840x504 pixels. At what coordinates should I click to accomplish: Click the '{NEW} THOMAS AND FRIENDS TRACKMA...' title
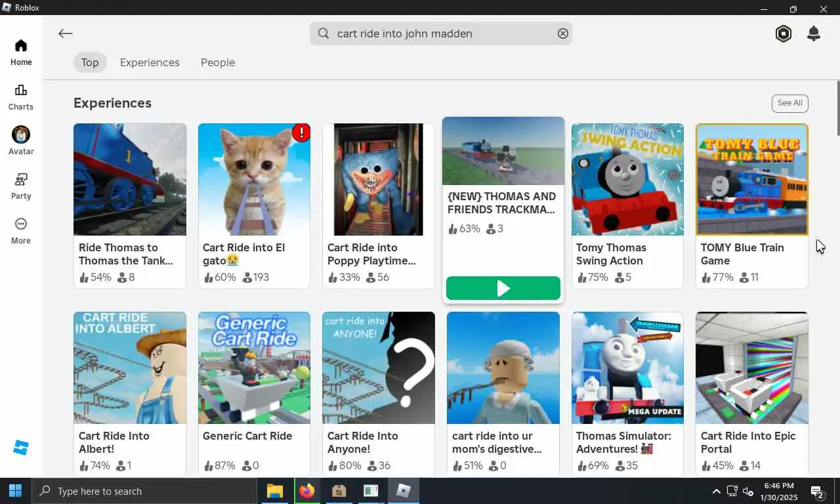point(501,203)
